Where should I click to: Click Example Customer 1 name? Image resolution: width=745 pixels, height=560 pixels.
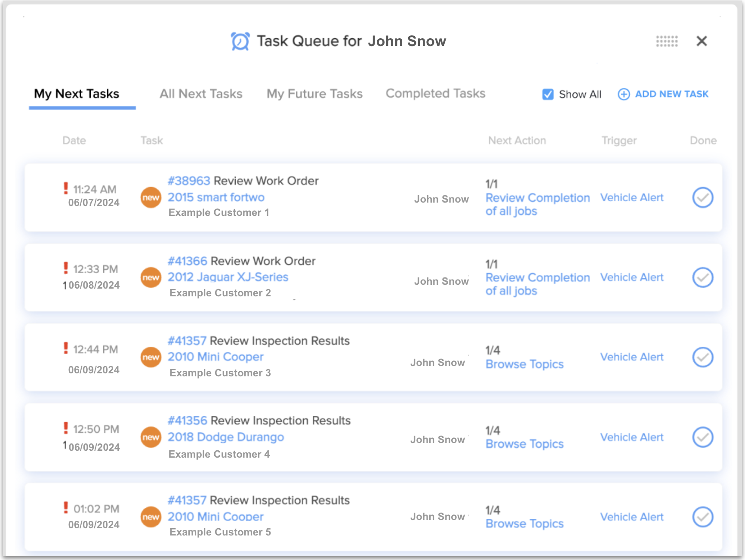[219, 212]
